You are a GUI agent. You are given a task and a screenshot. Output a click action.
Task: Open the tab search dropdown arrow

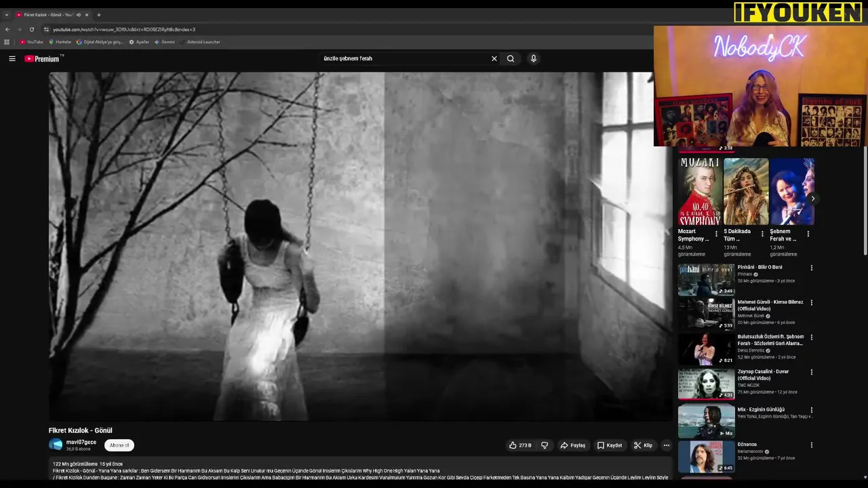7,14
